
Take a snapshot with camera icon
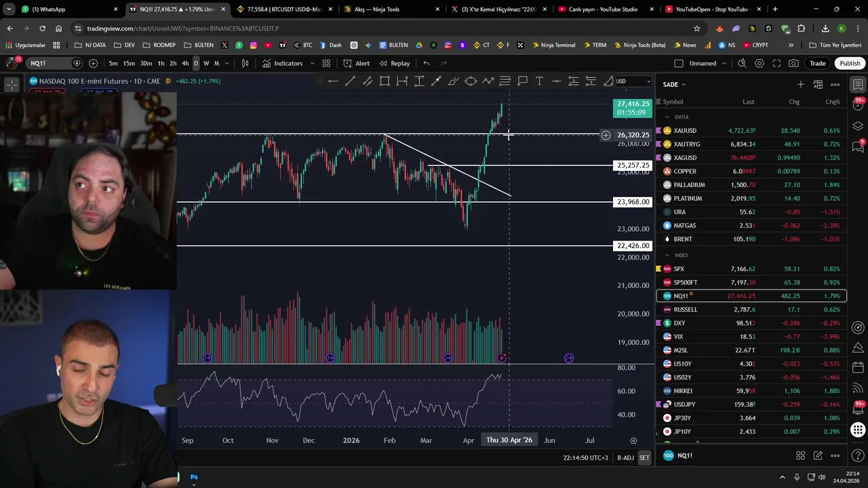793,63
